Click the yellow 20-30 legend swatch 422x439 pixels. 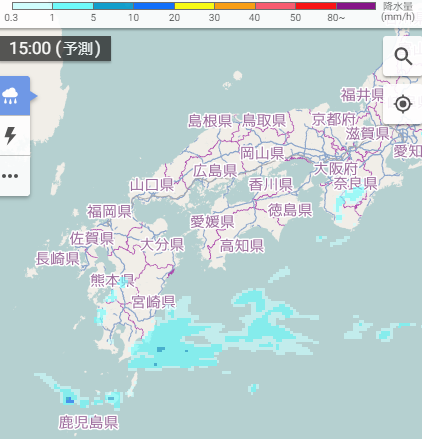pos(195,6)
